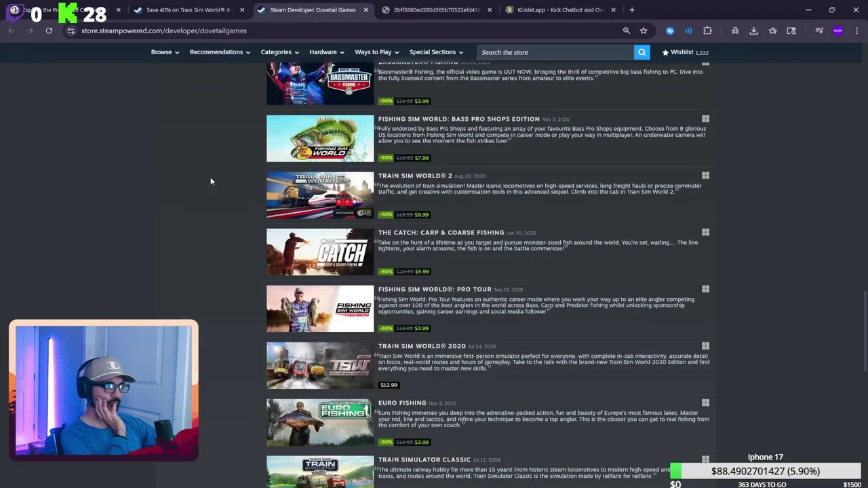Submit store search with blue magnifier button
Screen dimensions: 868x488
coord(642,52)
